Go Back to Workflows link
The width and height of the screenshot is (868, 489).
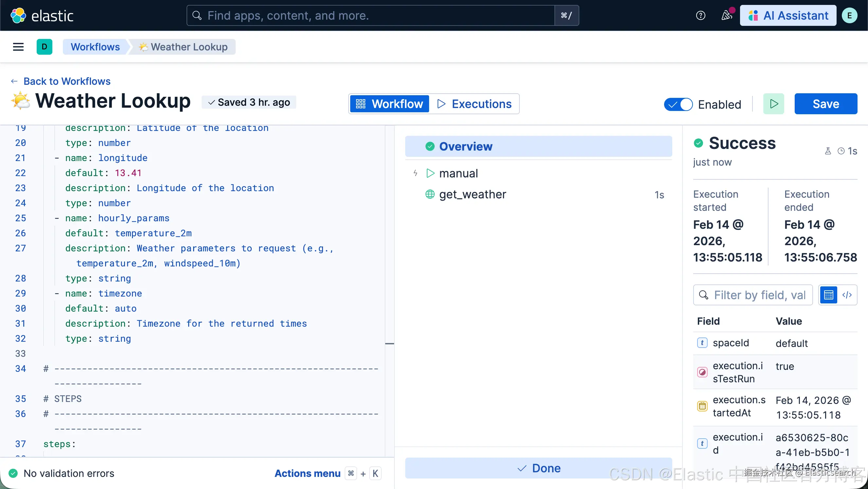point(67,81)
